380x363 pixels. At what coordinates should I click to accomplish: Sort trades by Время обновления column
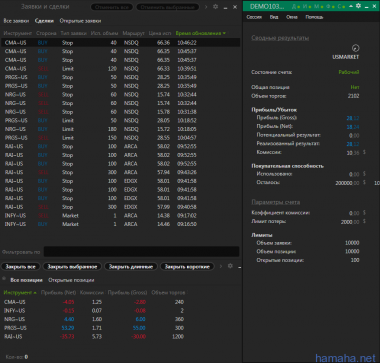click(201, 33)
